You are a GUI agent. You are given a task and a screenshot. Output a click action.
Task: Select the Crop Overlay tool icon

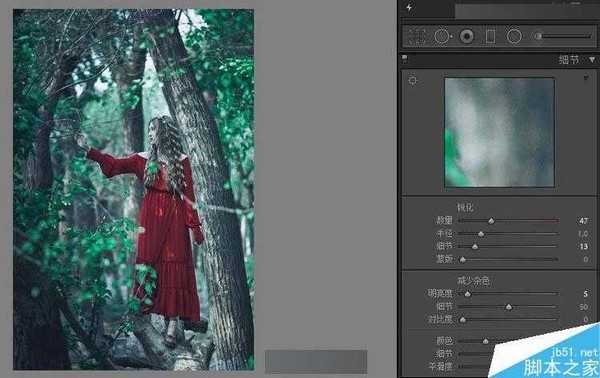point(417,37)
